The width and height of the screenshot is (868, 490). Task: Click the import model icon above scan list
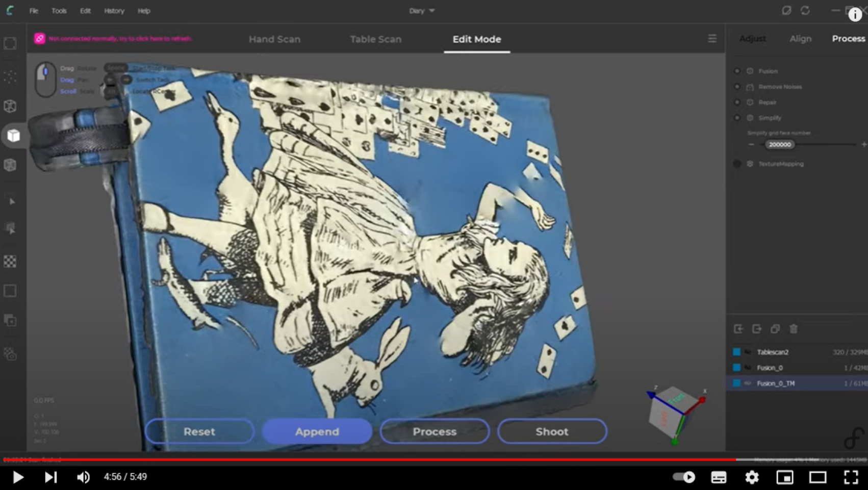pos(738,329)
